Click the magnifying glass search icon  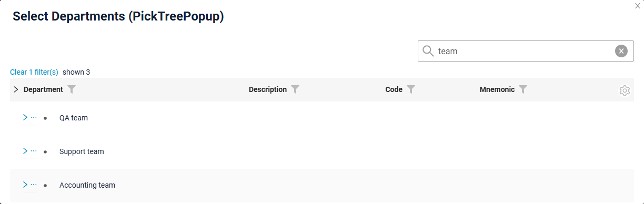point(428,51)
